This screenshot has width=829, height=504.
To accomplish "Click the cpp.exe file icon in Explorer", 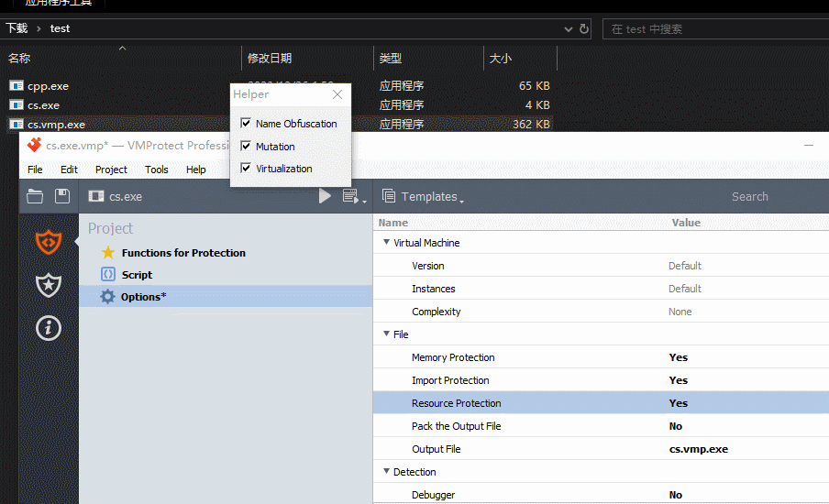I will coord(17,85).
